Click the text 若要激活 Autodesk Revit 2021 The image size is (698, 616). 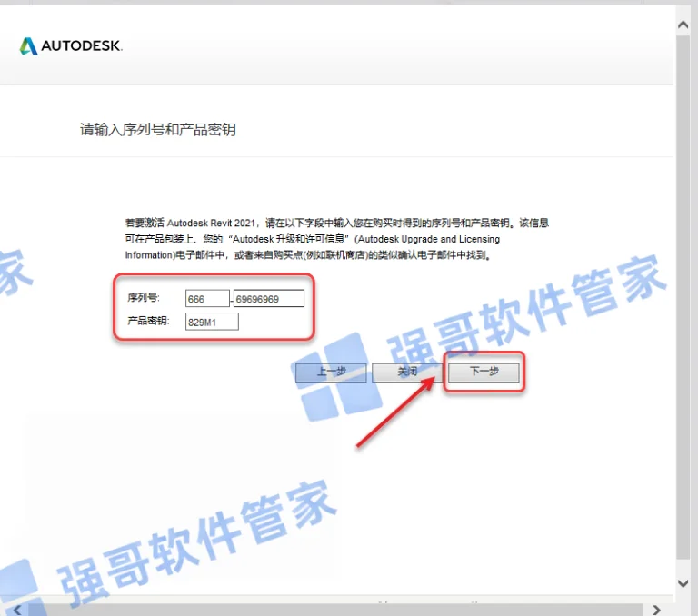click(x=190, y=223)
